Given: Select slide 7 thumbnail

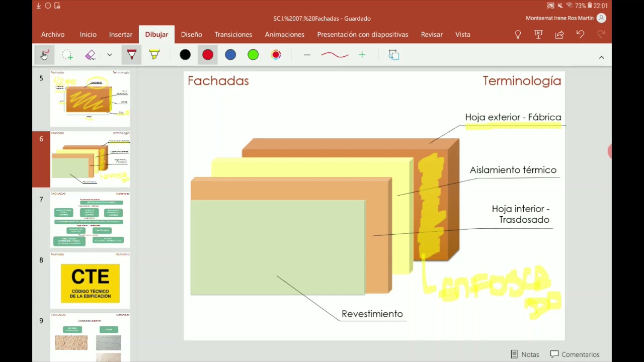Looking at the screenshot, I should [90, 220].
